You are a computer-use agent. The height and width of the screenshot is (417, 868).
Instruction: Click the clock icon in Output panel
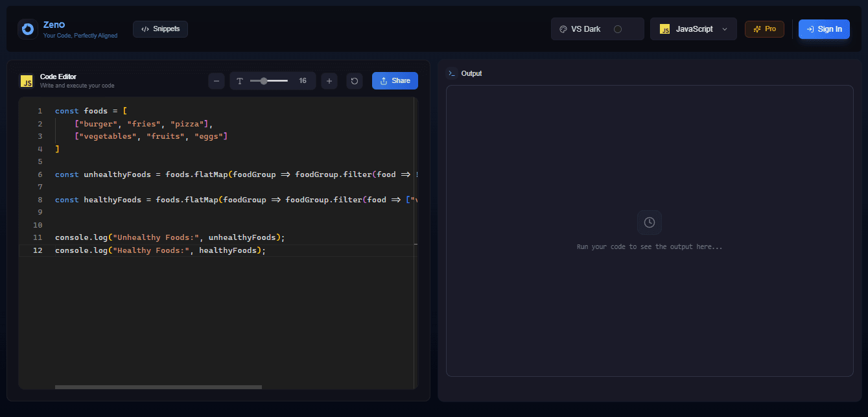(x=650, y=222)
